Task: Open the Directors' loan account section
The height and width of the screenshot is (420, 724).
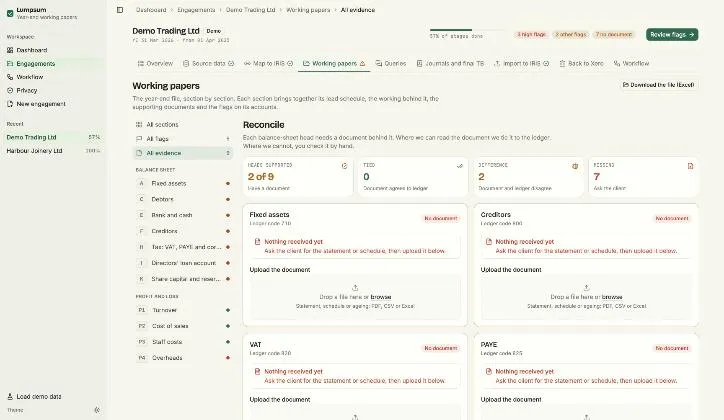Action: point(183,263)
